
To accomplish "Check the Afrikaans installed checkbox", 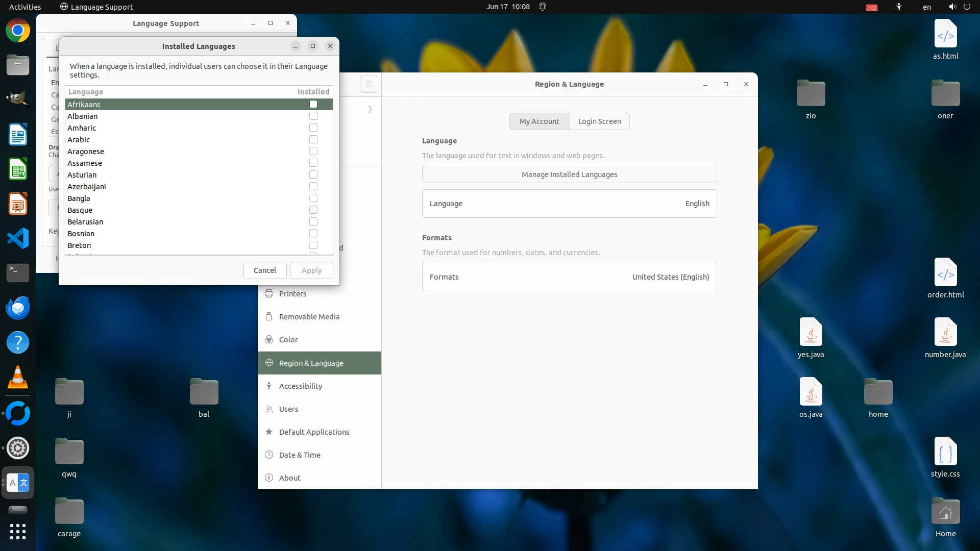I will coord(313,104).
